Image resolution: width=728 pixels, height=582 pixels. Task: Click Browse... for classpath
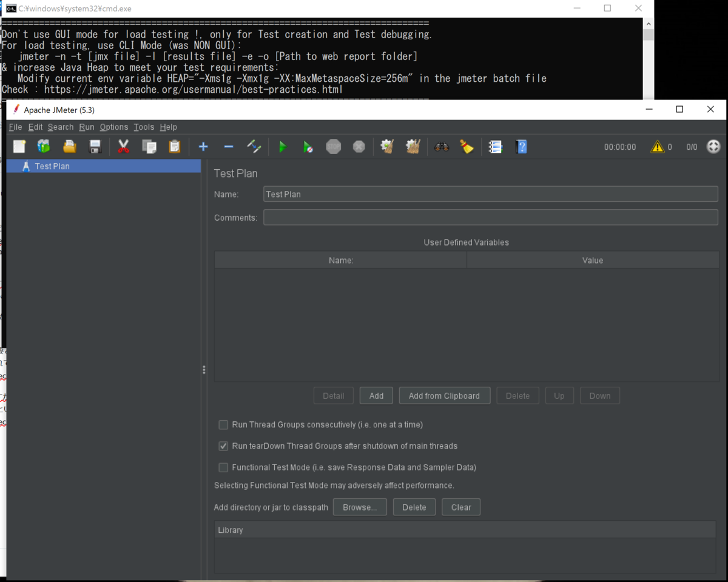[360, 507]
